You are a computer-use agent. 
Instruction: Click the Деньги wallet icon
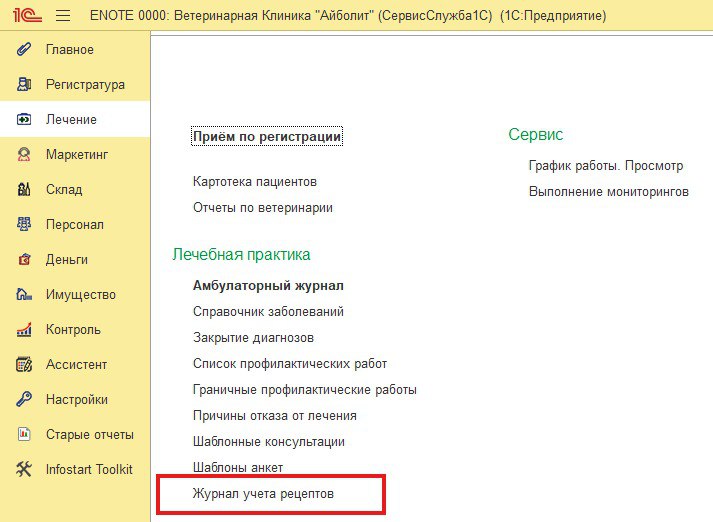click(x=24, y=259)
